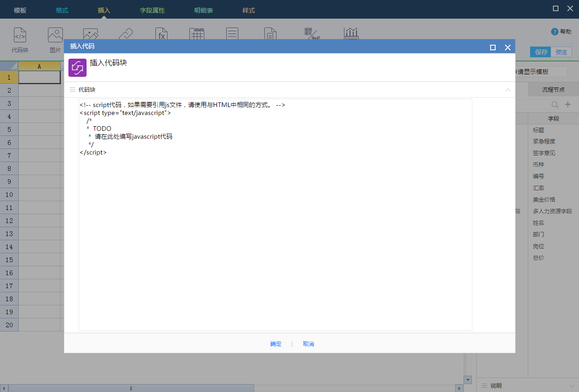
Task: Select the 签字意见 field
Action: pyautogui.click(x=544, y=153)
